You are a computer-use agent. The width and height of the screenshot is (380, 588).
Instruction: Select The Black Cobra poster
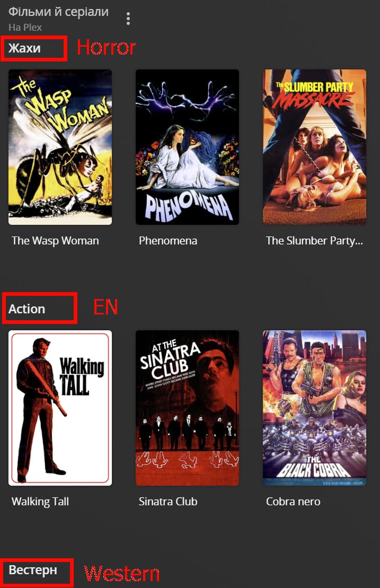click(x=314, y=408)
